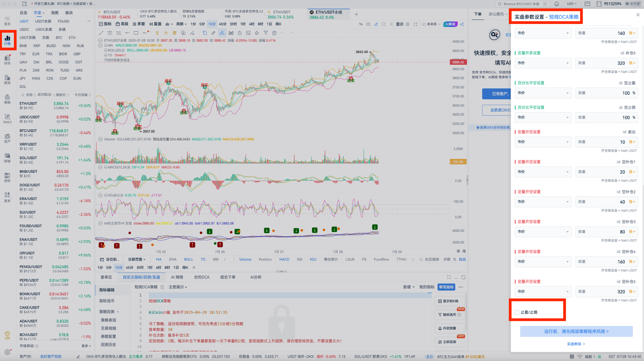Open the 新建 dropdown in indicator editor
The height and width of the screenshot is (361, 644).
point(409,287)
